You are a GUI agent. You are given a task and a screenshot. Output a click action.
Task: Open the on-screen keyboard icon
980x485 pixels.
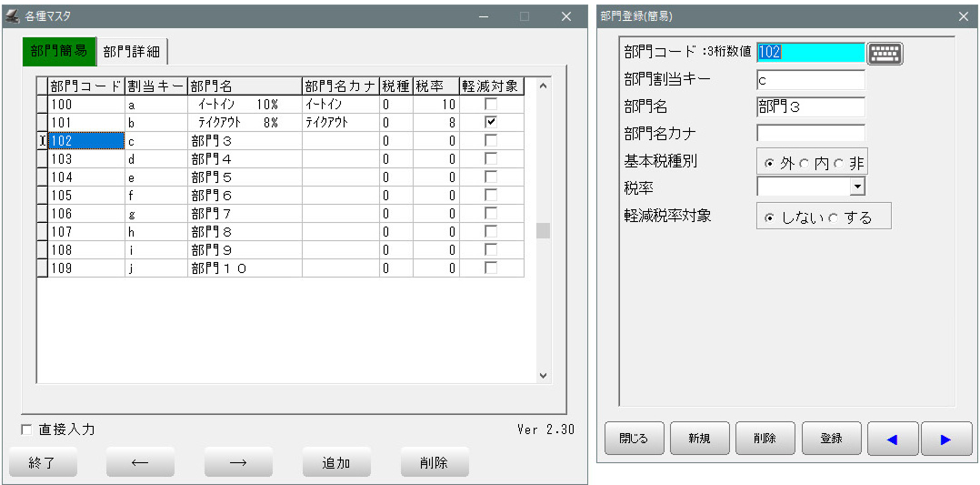coord(885,53)
